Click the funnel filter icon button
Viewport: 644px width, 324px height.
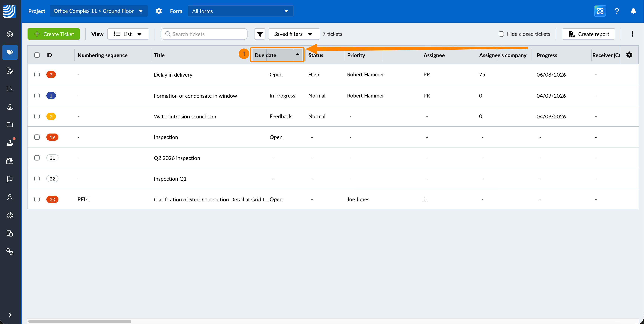point(260,34)
